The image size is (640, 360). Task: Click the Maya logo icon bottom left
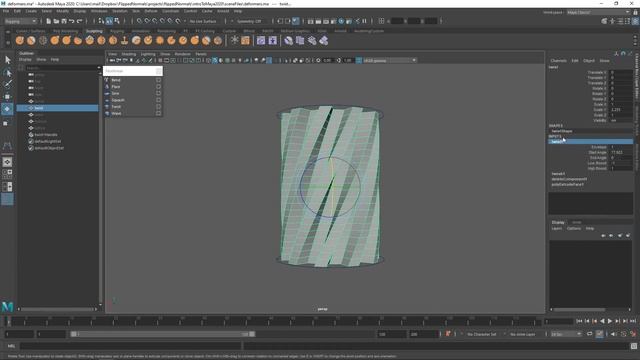(7, 306)
